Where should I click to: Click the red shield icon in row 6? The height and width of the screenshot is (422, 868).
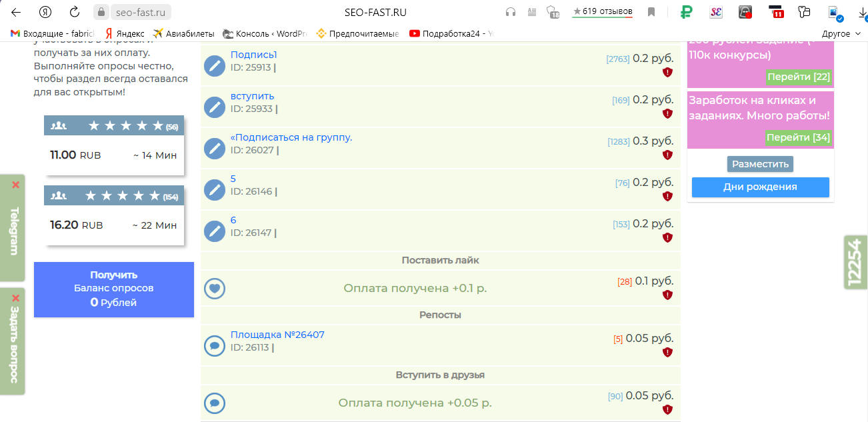pyautogui.click(x=667, y=237)
